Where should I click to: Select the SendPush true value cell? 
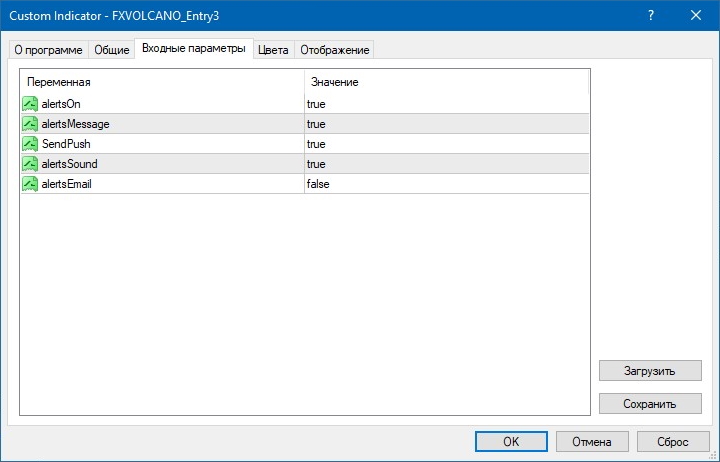point(446,144)
